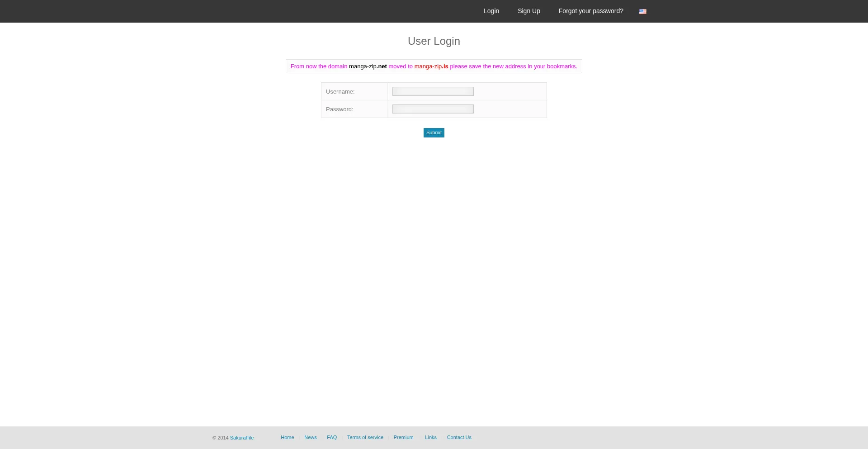Image resolution: width=868 pixels, height=449 pixels.
Task: Open Links in the footer
Action: (x=431, y=437)
